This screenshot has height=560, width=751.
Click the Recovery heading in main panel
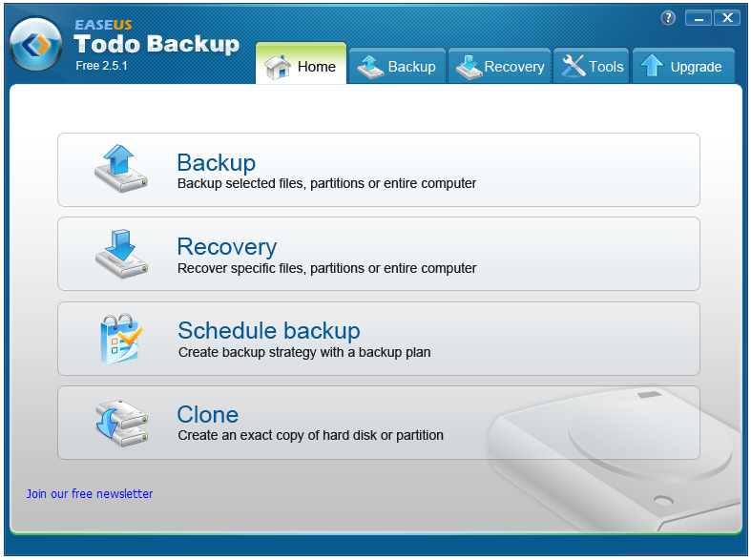tap(227, 247)
